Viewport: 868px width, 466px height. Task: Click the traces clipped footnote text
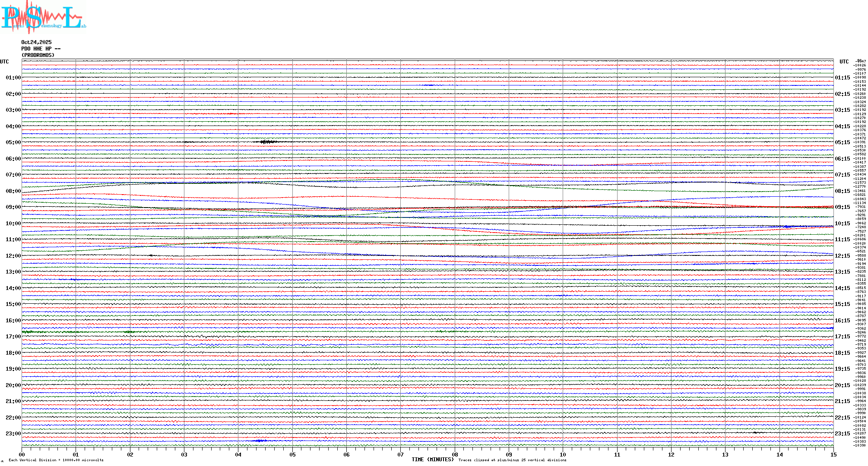coord(512,460)
